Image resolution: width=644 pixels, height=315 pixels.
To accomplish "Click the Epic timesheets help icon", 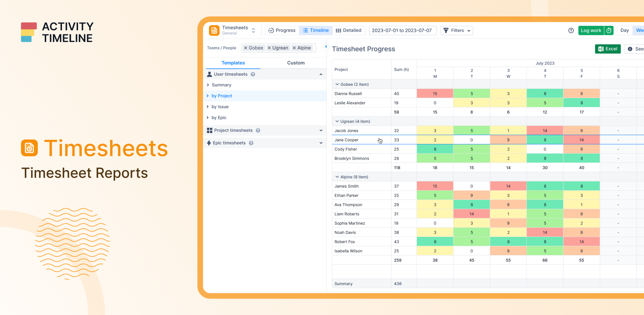I will (251, 143).
